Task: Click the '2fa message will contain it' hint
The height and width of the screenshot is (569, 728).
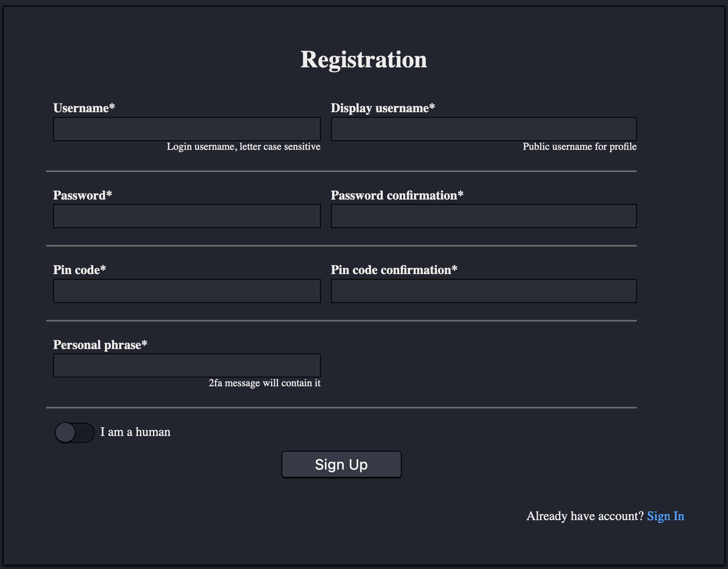Action: point(264,383)
